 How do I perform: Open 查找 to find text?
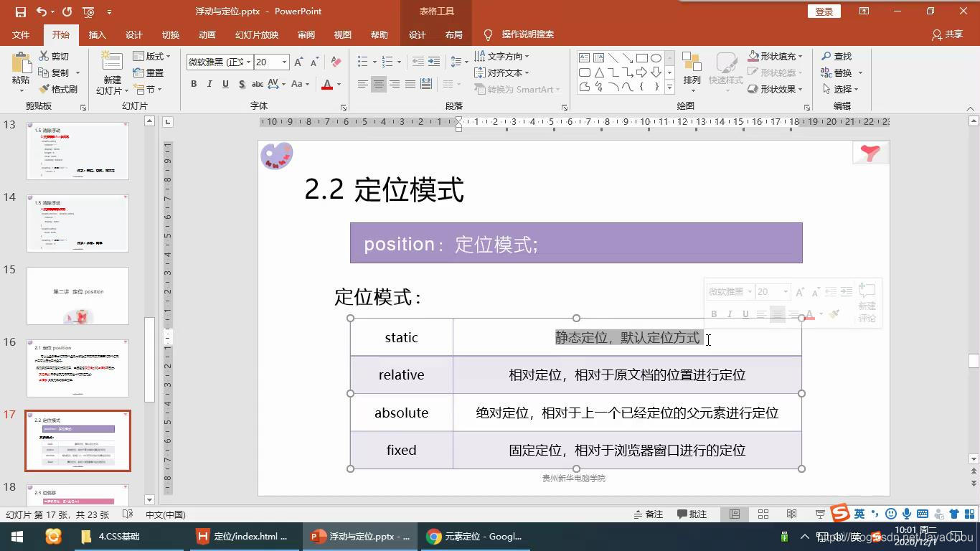837,56
